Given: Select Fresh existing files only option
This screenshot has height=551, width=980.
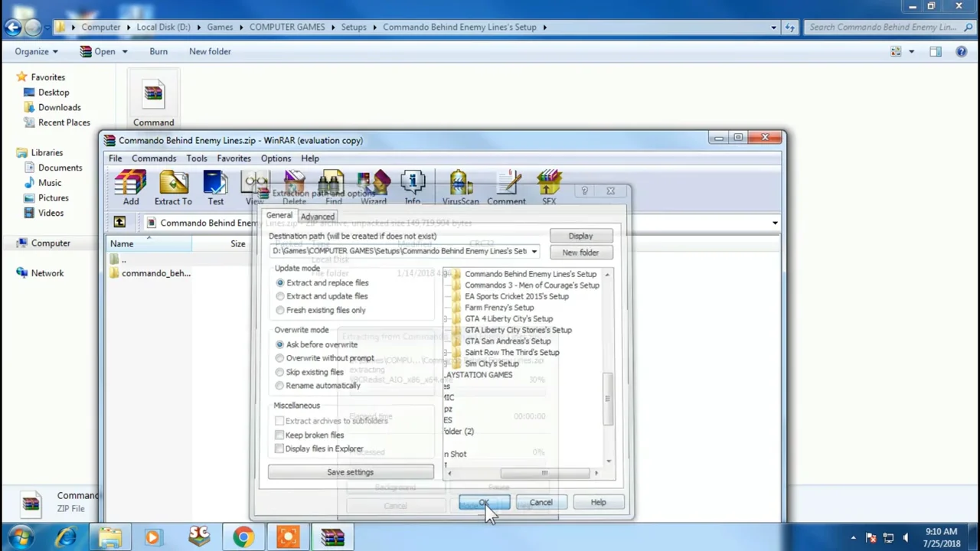Looking at the screenshot, I should click(321, 310).
